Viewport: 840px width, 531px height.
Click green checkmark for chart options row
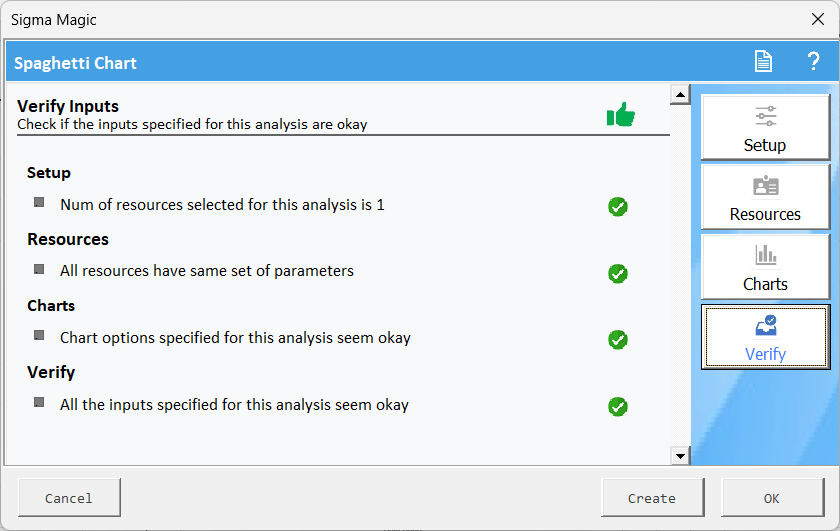[618, 340]
